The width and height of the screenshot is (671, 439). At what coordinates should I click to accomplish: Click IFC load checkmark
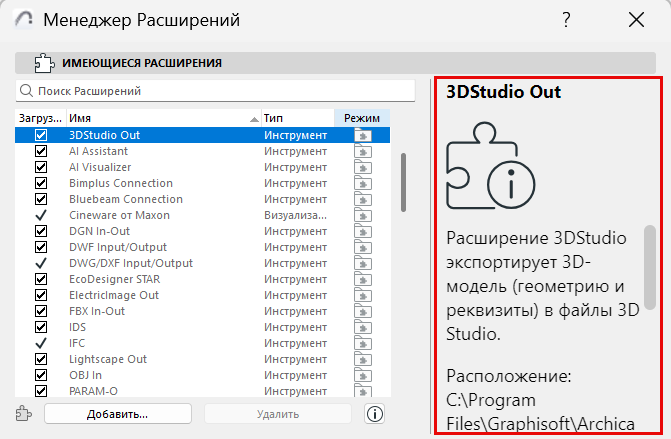pyautogui.click(x=41, y=343)
